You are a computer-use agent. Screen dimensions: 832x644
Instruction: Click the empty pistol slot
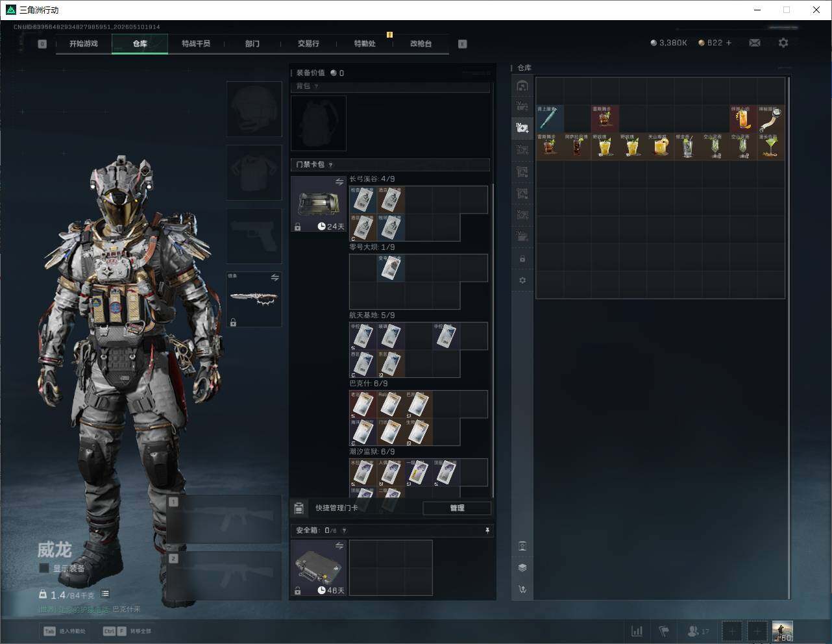click(x=254, y=236)
